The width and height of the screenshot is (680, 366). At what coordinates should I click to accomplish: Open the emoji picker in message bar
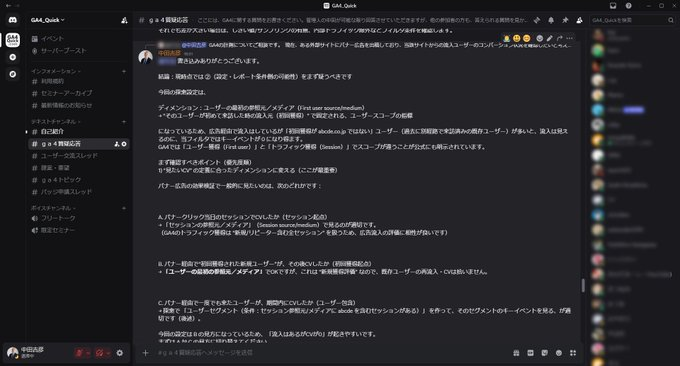559,353
